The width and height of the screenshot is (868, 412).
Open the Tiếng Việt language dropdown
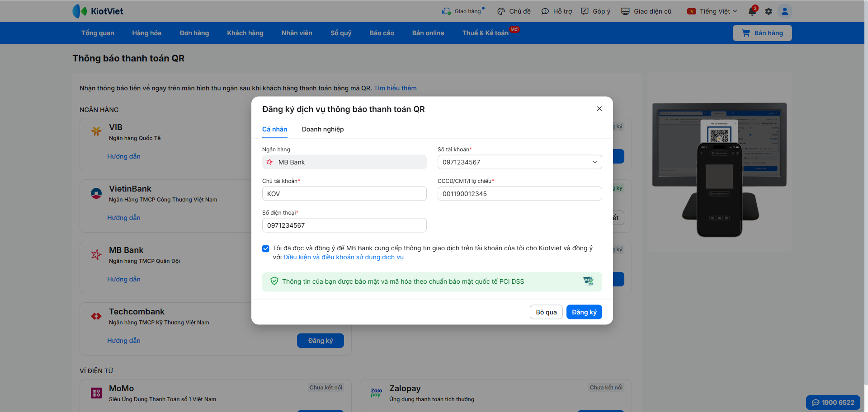click(x=712, y=11)
